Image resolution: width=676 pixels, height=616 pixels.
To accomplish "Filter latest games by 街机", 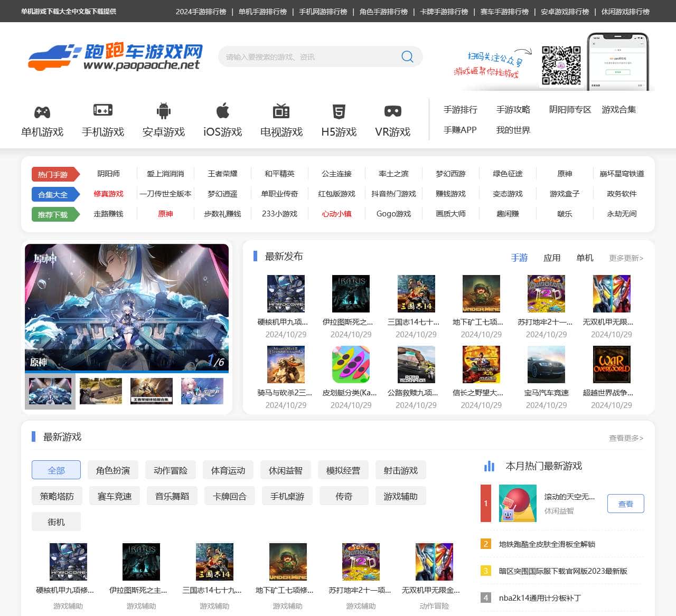I will 56,522.
